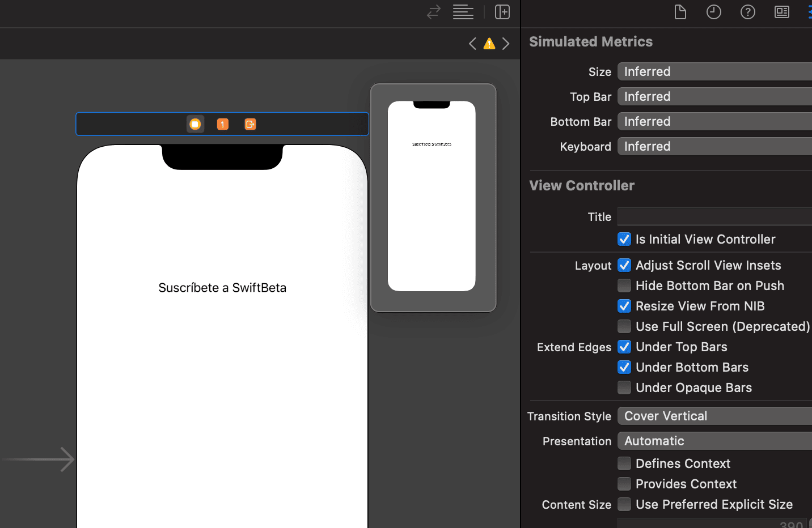The width and height of the screenshot is (812, 528).
Task: Click the minimap storyboard thumbnail
Action: [x=433, y=198]
